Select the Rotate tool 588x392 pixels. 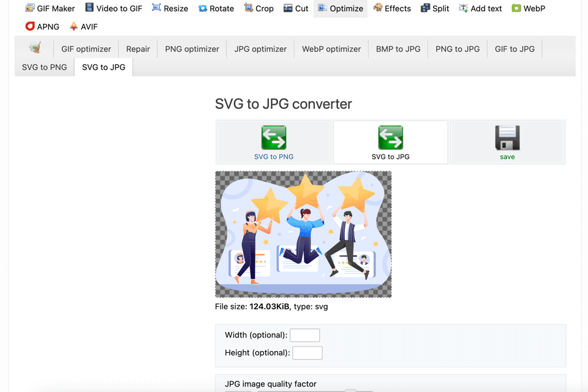(x=216, y=8)
